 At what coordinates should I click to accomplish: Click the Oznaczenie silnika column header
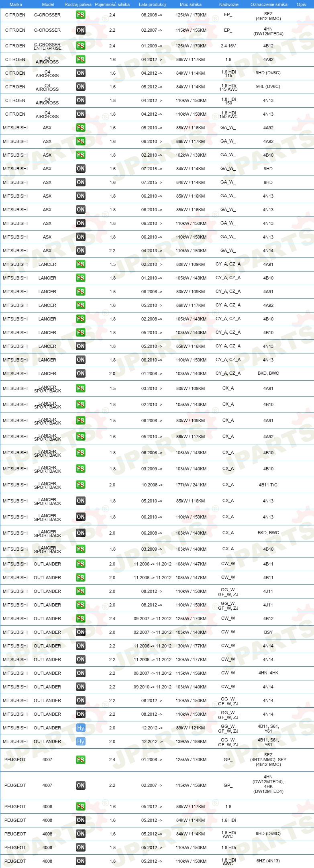coord(269,4)
